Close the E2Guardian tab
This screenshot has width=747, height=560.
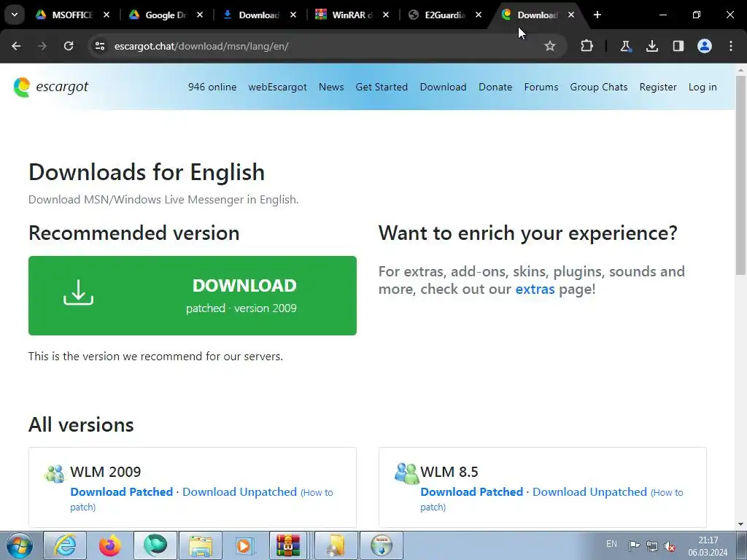click(x=479, y=15)
